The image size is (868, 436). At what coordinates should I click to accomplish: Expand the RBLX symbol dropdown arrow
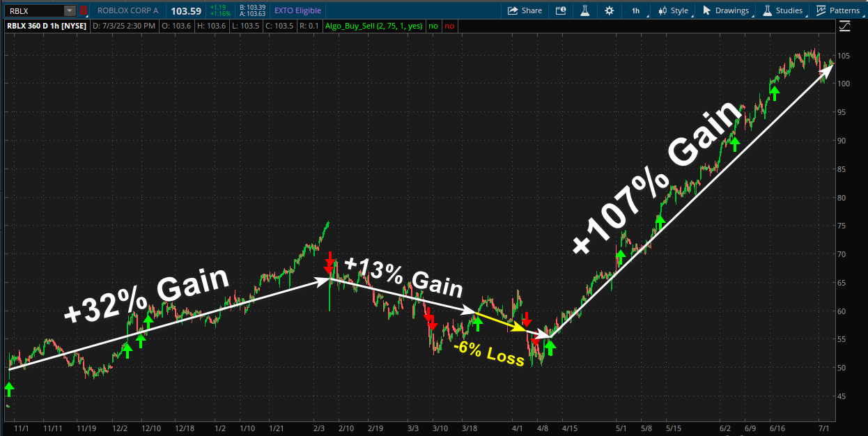[x=69, y=10]
